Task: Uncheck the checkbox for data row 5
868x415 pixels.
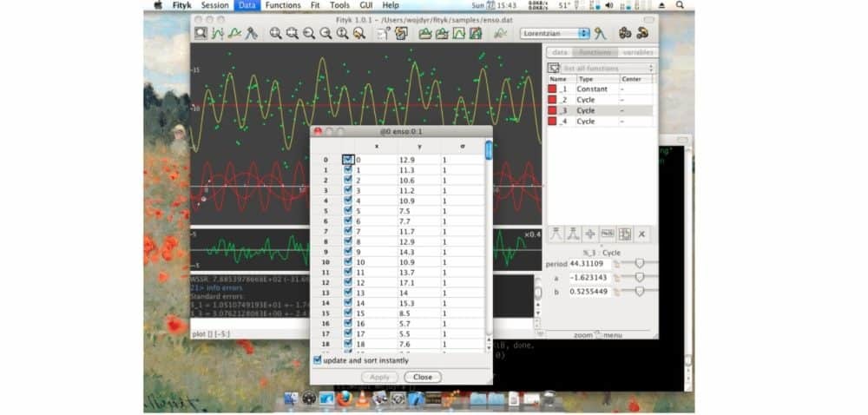Action: pos(348,210)
